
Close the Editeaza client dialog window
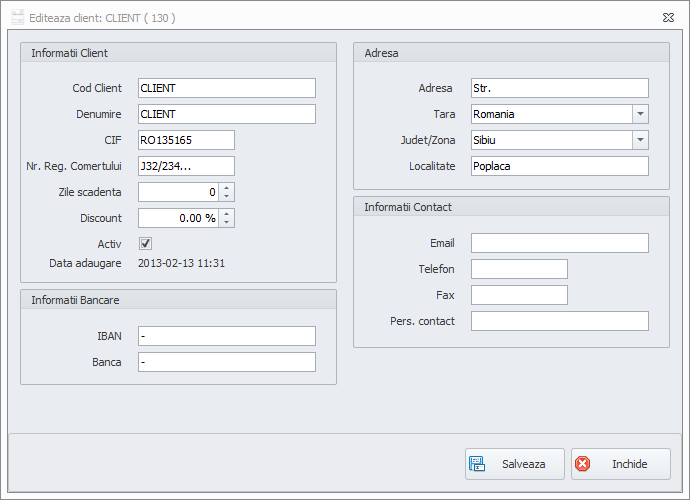coord(667,17)
